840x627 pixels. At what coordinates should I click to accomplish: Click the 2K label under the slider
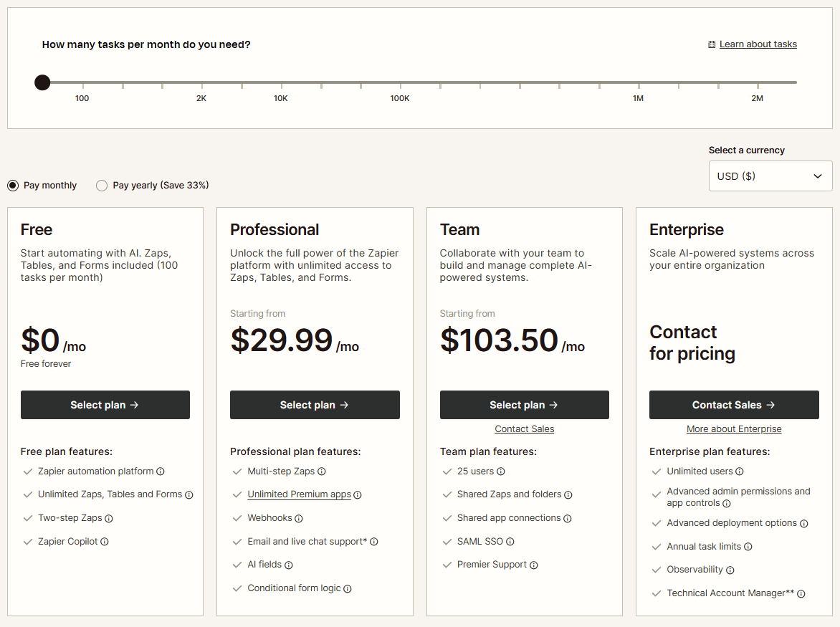coord(201,98)
